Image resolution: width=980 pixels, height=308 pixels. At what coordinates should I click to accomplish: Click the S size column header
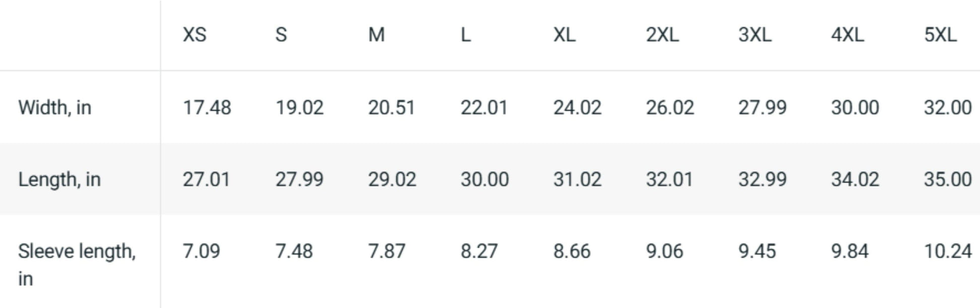(281, 35)
